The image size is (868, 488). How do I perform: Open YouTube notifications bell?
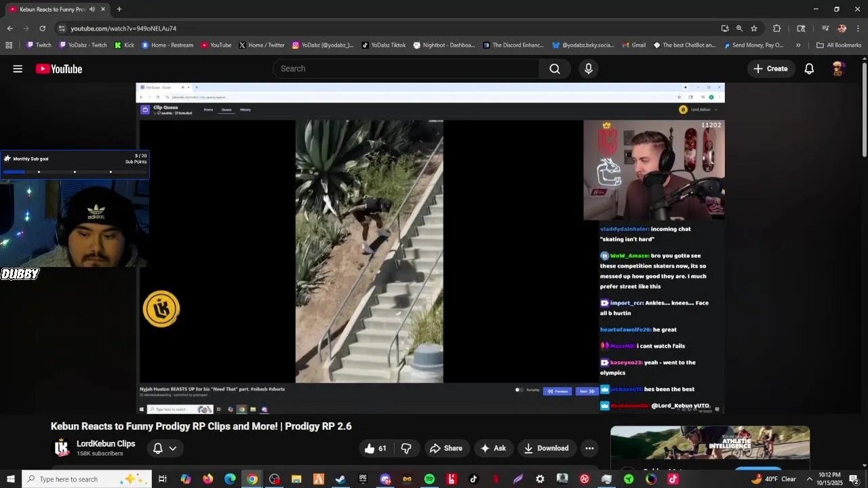[x=809, y=68]
